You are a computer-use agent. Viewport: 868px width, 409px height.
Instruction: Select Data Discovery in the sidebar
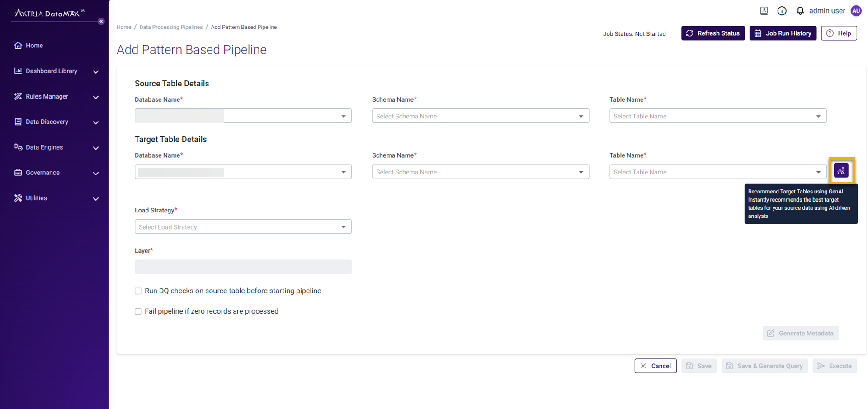click(18, 122)
